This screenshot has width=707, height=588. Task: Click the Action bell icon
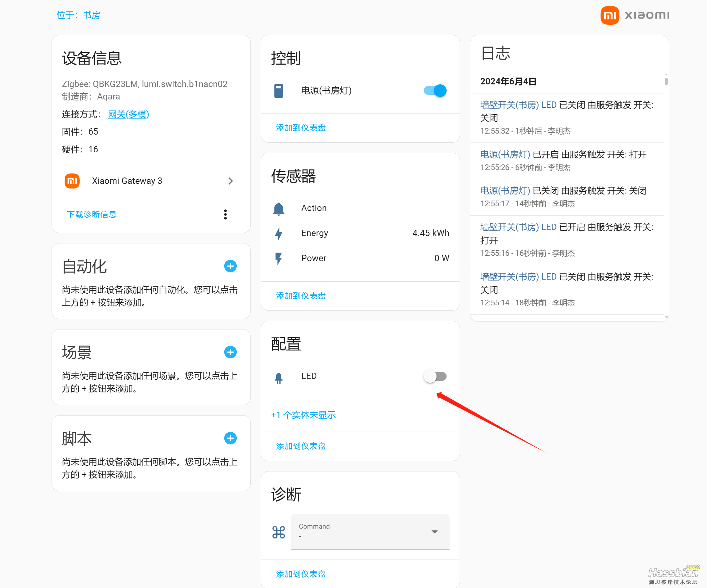coord(279,209)
